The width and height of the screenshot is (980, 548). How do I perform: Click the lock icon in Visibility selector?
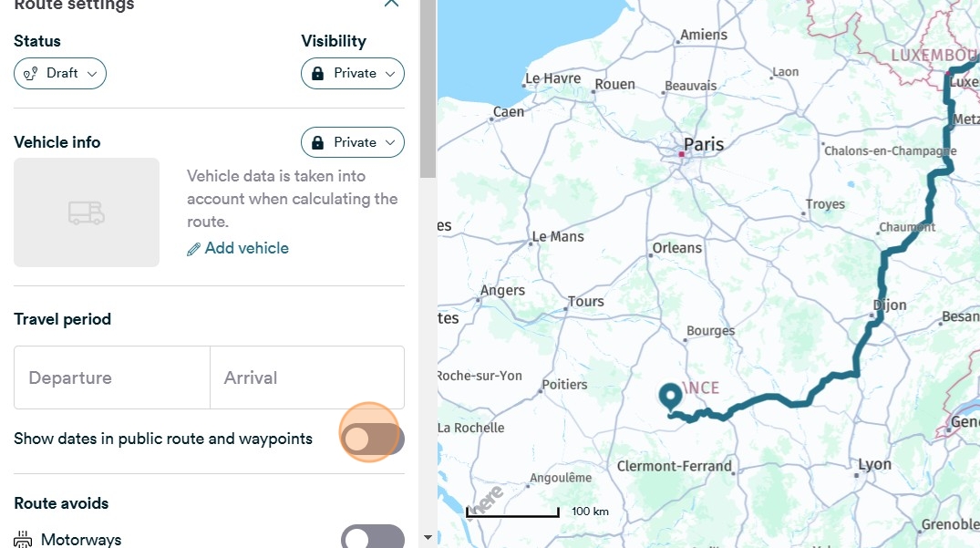pyautogui.click(x=317, y=74)
